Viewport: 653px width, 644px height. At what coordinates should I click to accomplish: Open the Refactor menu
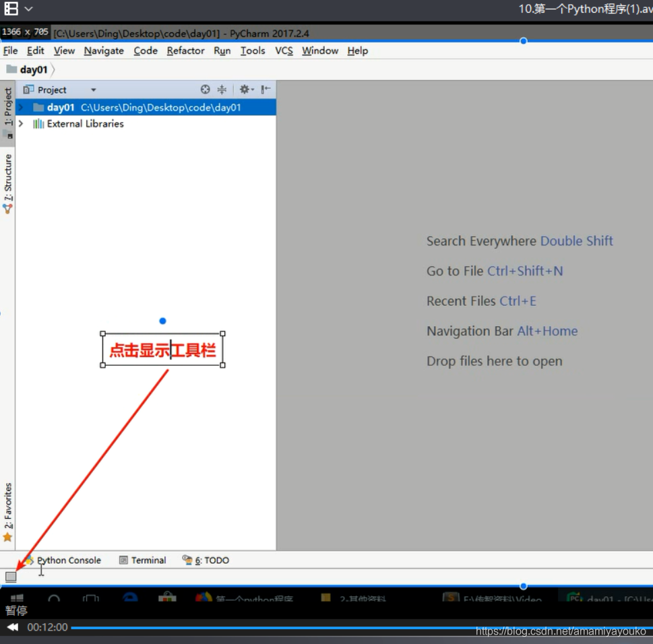point(185,51)
